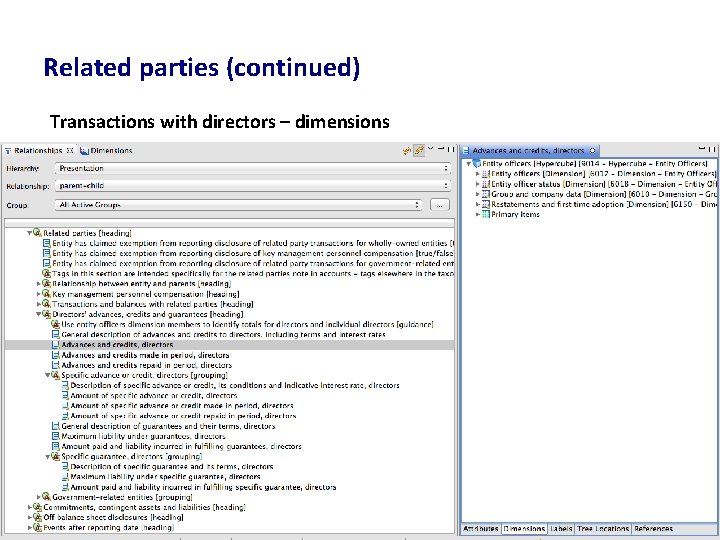The image size is (720, 540).
Task: Select Advances and credits repaid in period, directors
Action: pos(146,365)
